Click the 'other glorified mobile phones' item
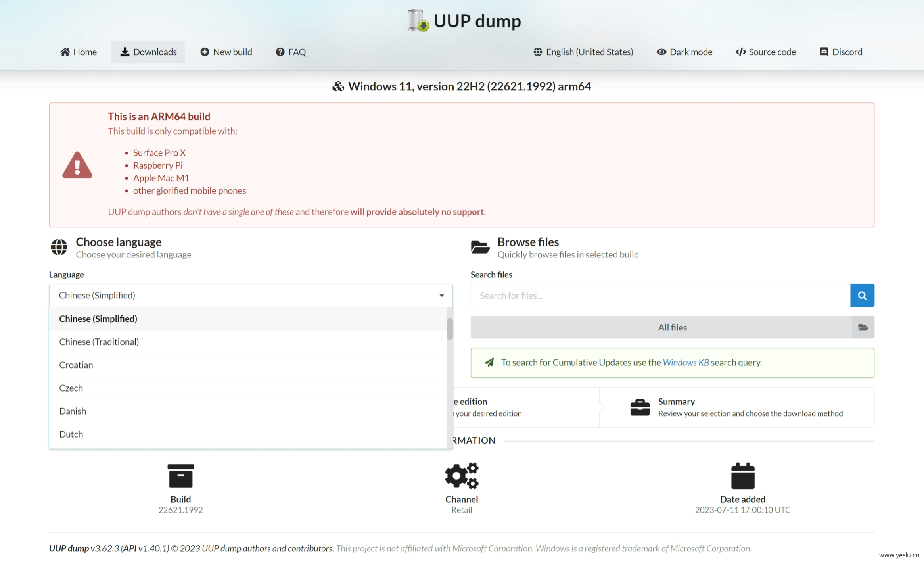Viewport: 924px width, 563px height. point(190,191)
